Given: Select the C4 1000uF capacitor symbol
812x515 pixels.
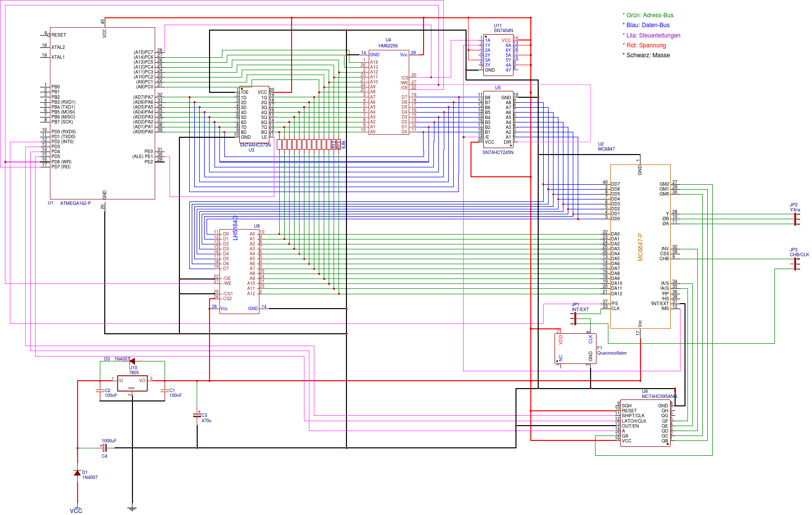Looking at the screenshot, I should pos(105,448).
